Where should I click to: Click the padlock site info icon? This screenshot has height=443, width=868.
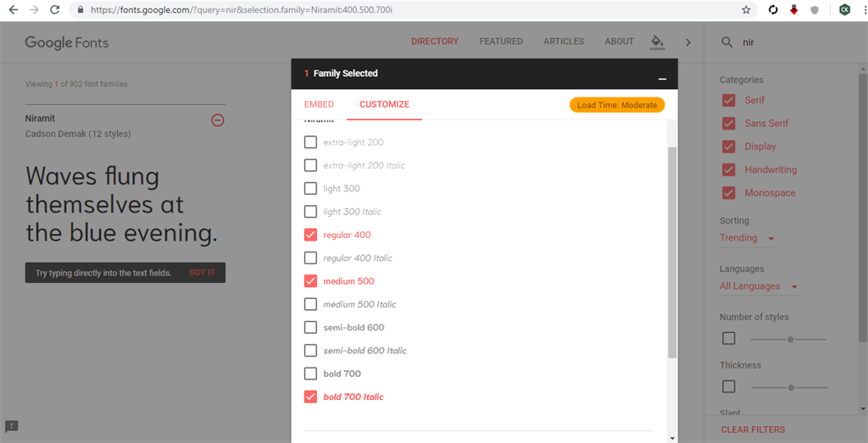[81, 10]
